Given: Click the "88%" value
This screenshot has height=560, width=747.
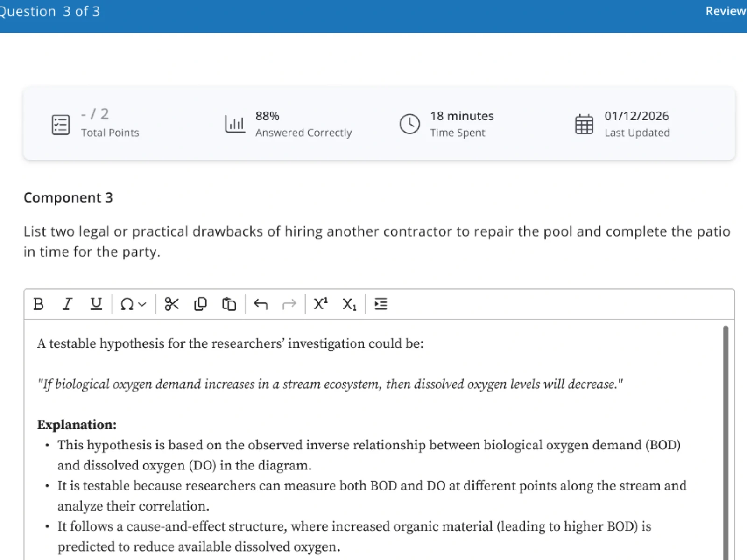Looking at the screenshot, I should (267, 116).
